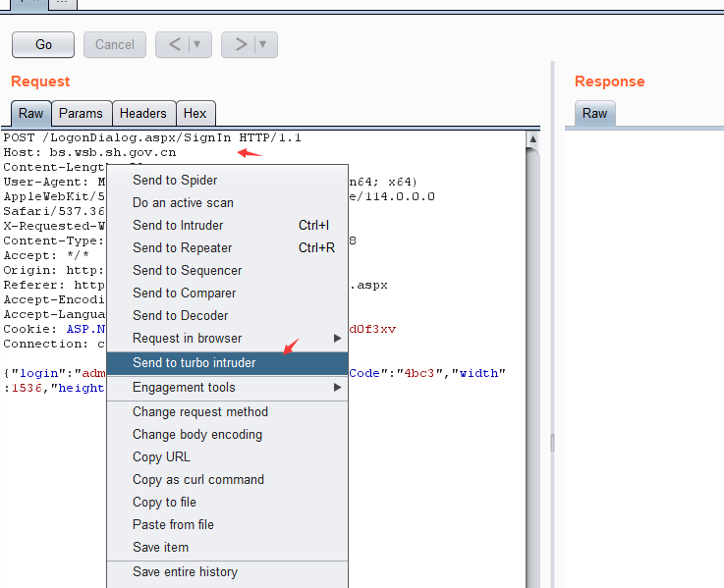Click Save entire history entry

point(185,572)
